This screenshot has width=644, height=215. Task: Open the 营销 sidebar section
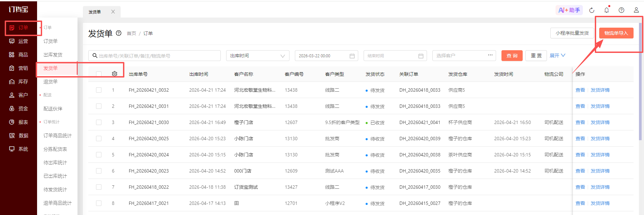point(19,68)
